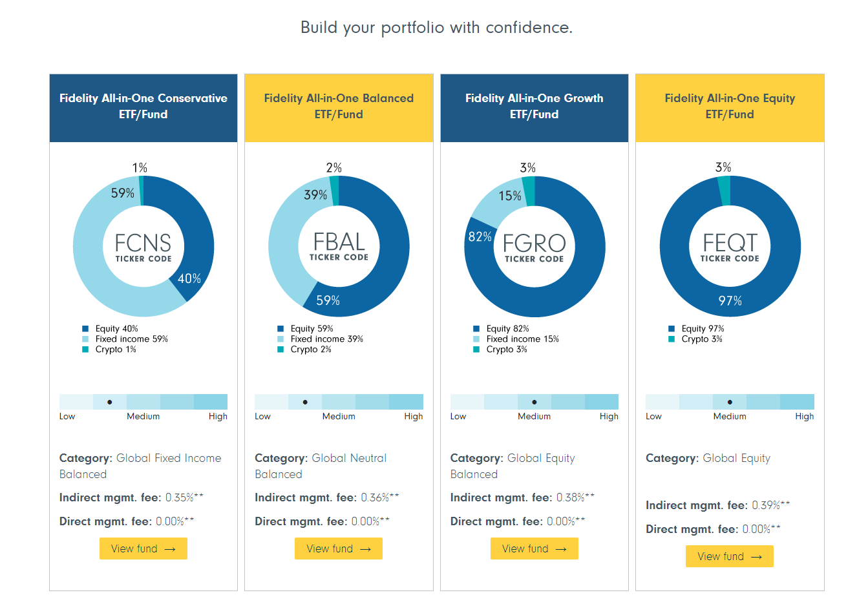Image resolution: width=868 pixels, height=606 pixels.
Task: Click risk dot on Conservative risk scale
Action: pyautogui.click(x=110, y=402)
